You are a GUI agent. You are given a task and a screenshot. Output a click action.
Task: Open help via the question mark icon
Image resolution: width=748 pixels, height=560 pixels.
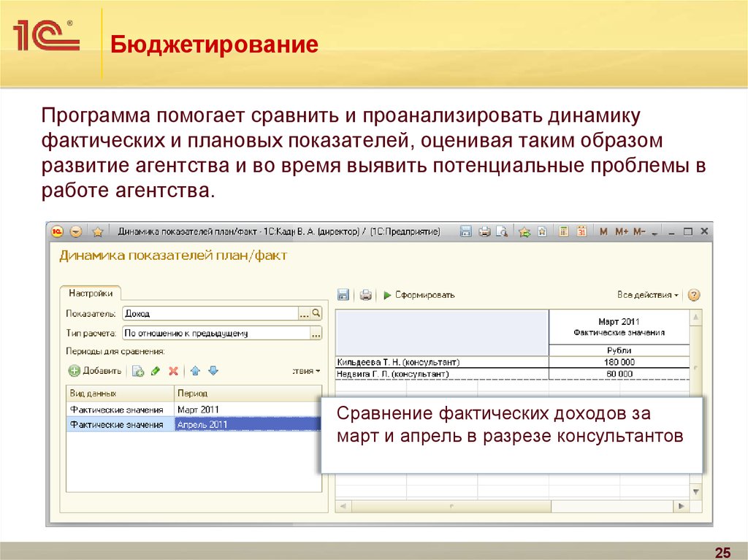[694, 295]
